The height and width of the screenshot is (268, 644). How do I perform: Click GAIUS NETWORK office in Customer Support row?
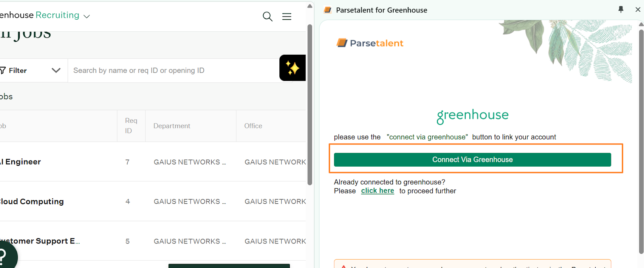[x=275, y=241]
